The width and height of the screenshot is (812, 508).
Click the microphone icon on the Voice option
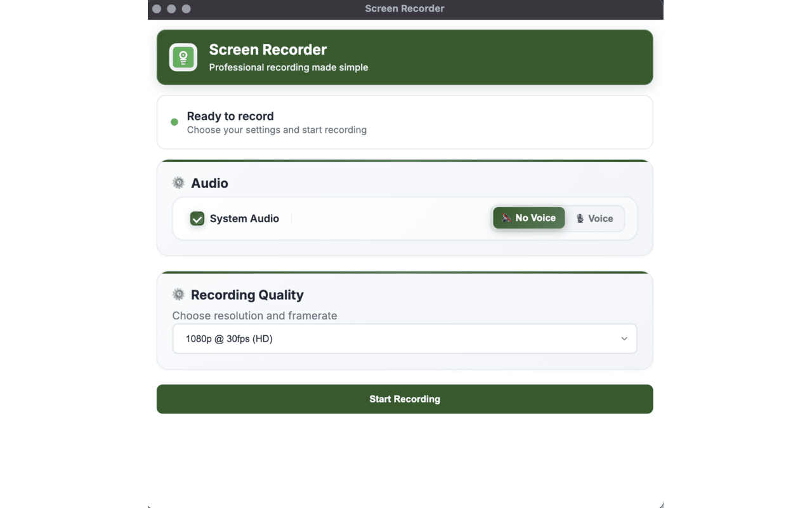[x=581, y=218]
